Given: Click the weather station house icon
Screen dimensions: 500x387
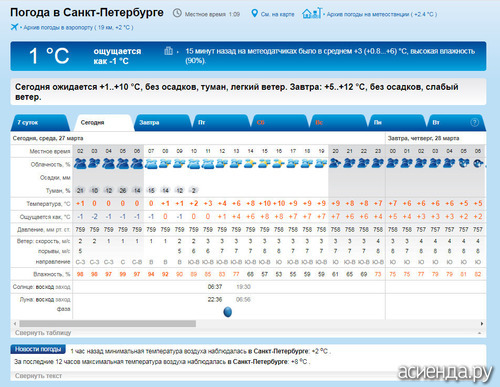Looking at the screenshot, I should tap(311, 13).
